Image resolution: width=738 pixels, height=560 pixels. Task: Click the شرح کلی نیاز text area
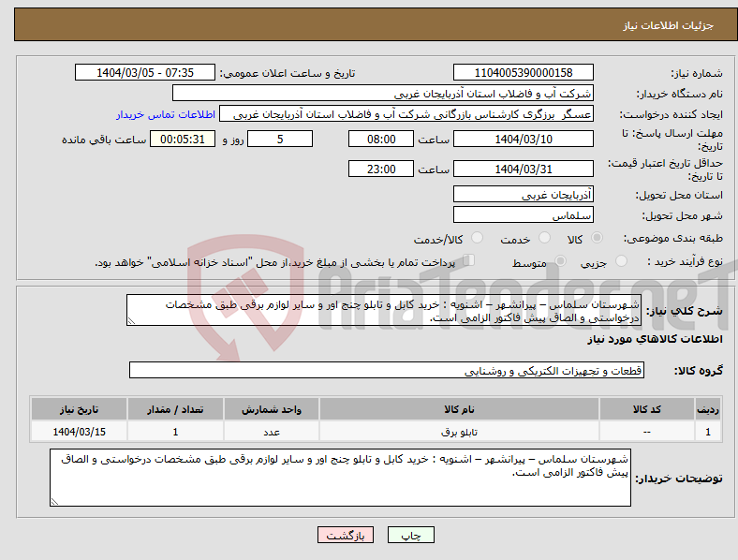tap(384, 310)
